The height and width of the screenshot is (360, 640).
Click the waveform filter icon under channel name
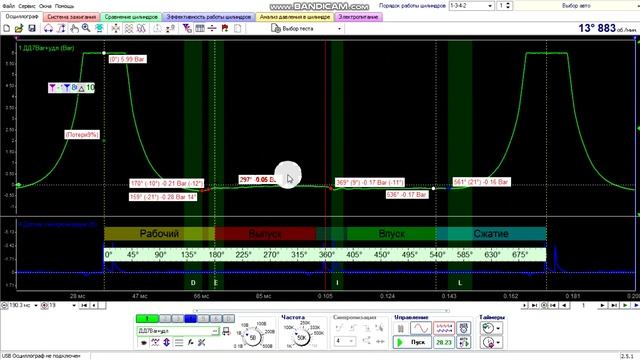pos(155,342)
